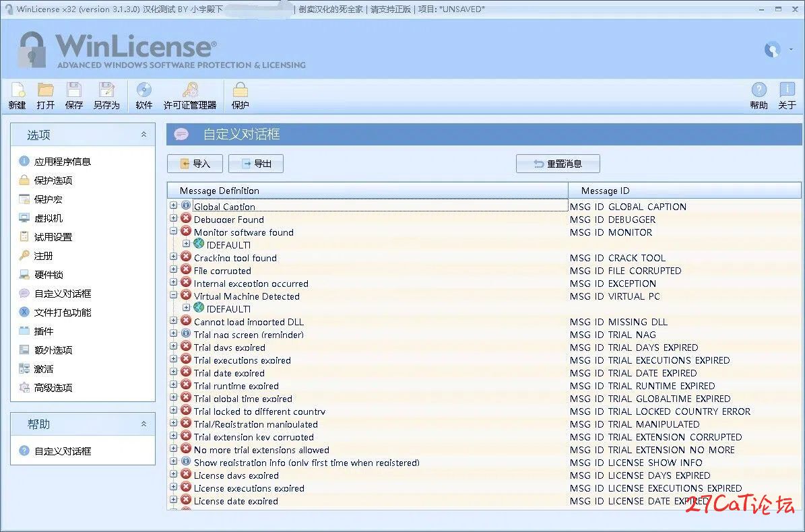
Task: Click the red icon beside Trial global time expired
Action: click(186, 397)
